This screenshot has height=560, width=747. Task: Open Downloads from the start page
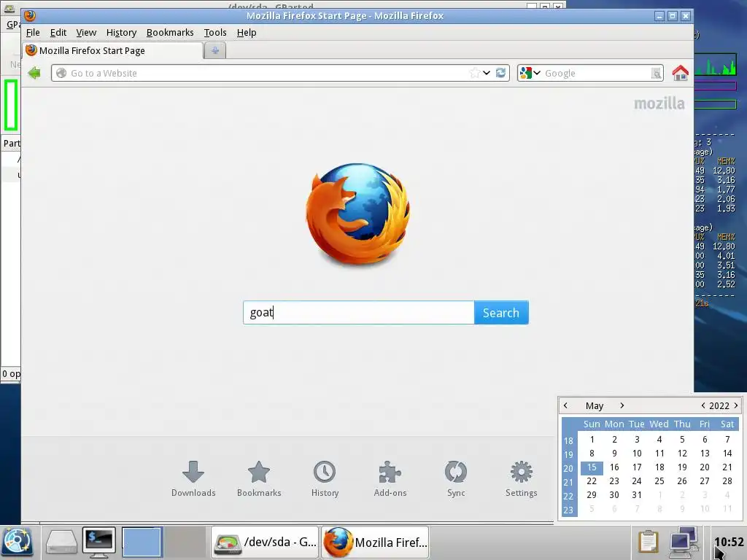(x=193, y=478)
